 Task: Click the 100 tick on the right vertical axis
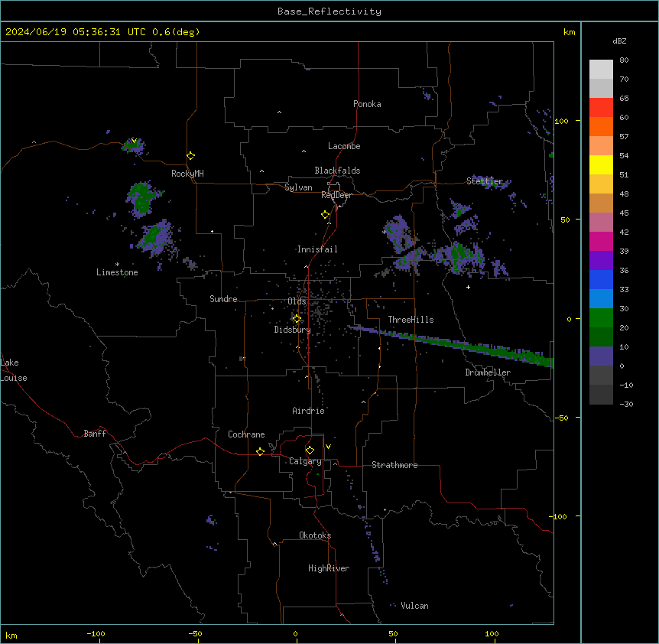coord(561,121)
